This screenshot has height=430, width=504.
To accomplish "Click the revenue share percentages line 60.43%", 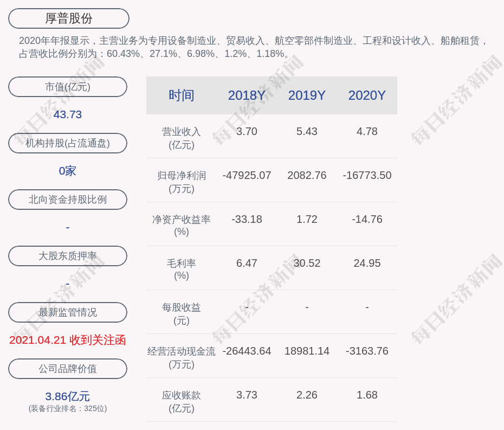I will 155,54.
